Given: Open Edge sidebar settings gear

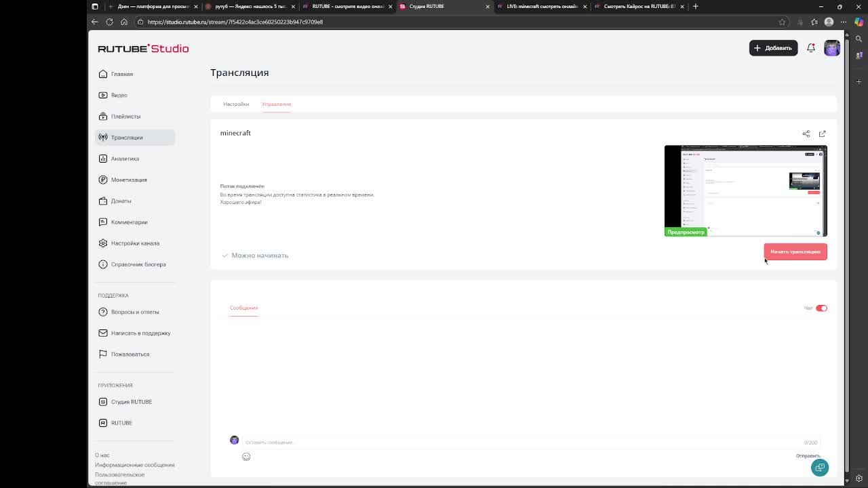Looking at the screenshot, I should (x=859, y=479).
